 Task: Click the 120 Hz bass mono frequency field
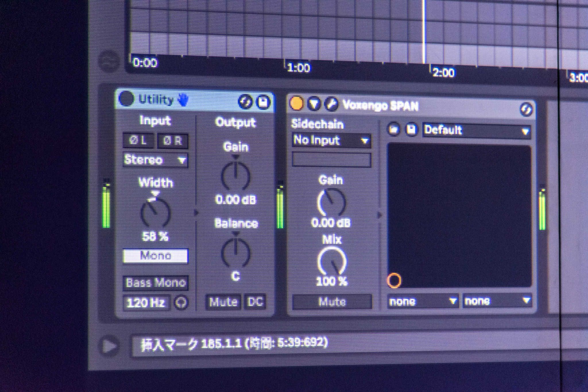point(146,303)
